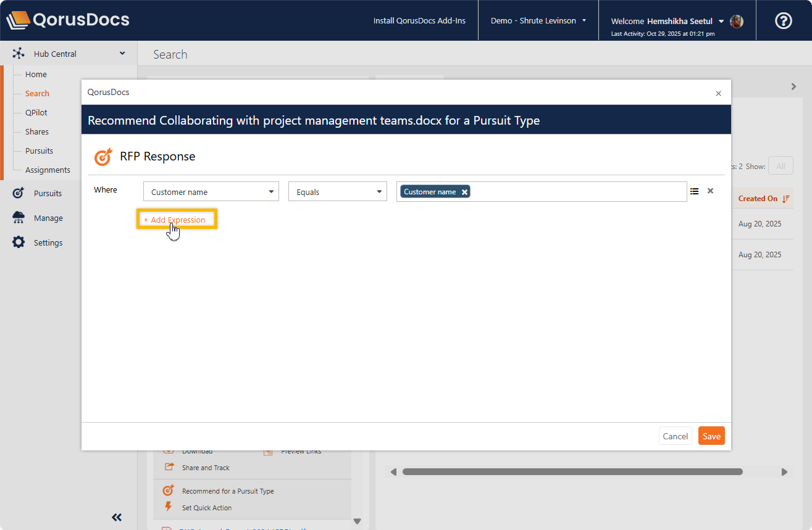Open the Customer name field dropdown
The height and width of the screenshot is (530, 812).
(211, 192)
